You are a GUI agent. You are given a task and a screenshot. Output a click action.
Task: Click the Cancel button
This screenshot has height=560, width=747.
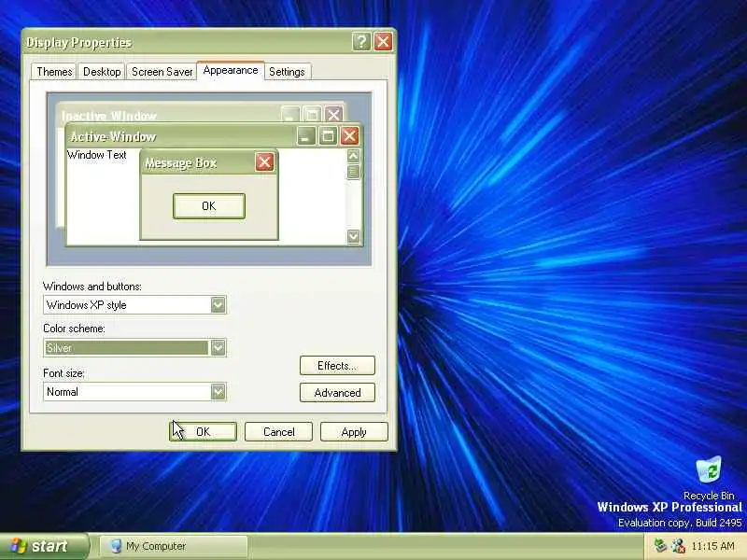[x=278, y=432]
